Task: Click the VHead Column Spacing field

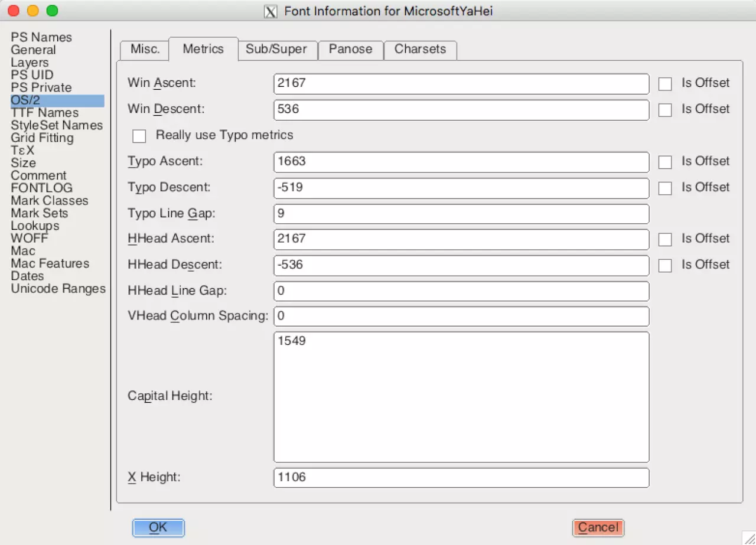Action: [x=461, y=316]
